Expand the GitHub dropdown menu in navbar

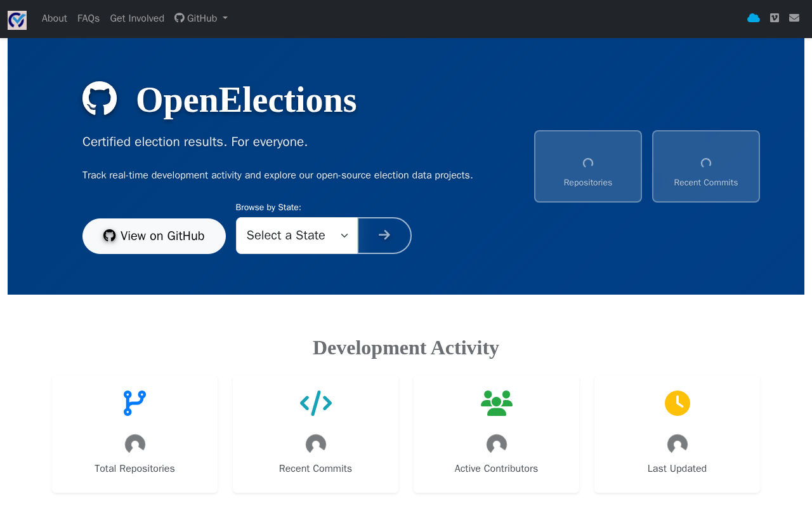(201, 18)
